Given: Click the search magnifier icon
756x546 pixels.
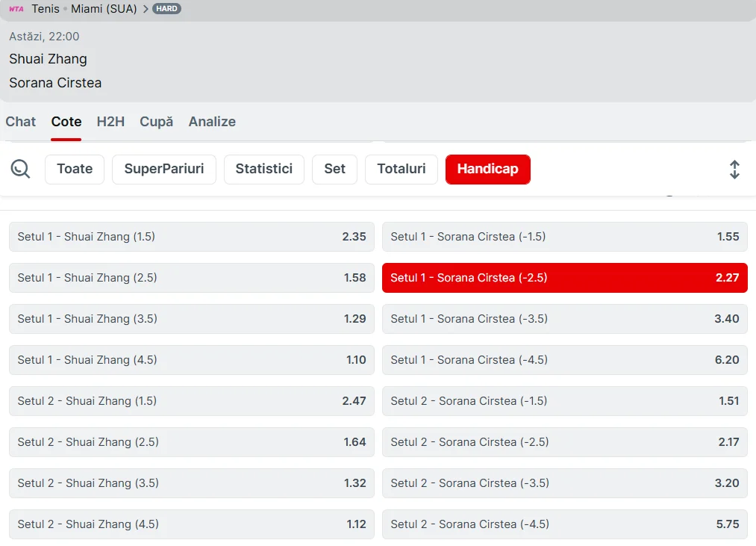Looking at the screenshot, I should click(x=20, y=169).
